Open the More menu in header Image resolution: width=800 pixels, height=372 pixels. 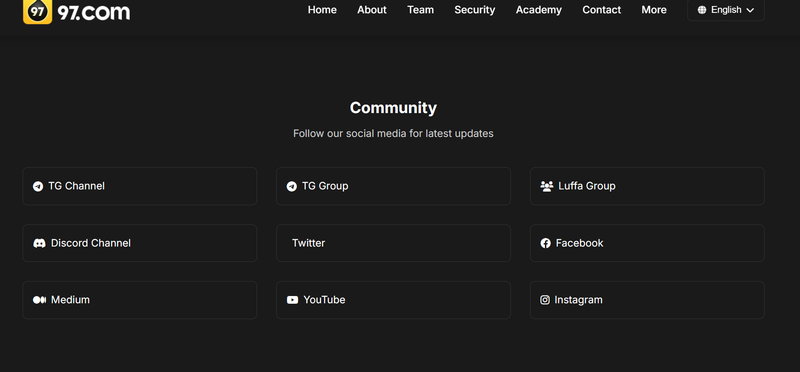654,10
